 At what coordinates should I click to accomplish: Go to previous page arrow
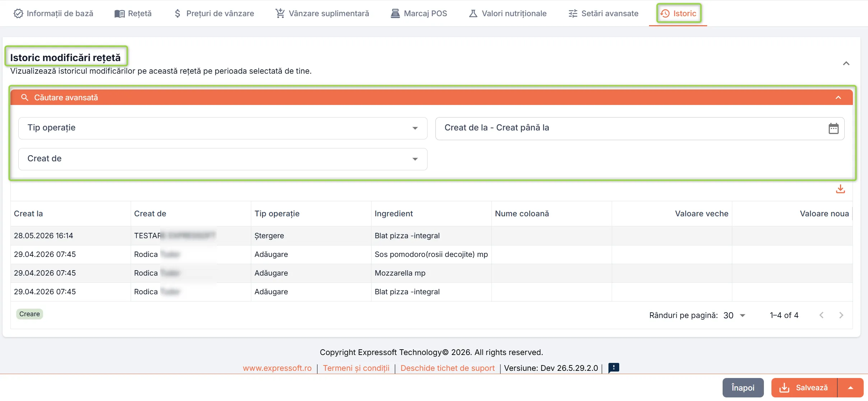click(x=821, y=315)
